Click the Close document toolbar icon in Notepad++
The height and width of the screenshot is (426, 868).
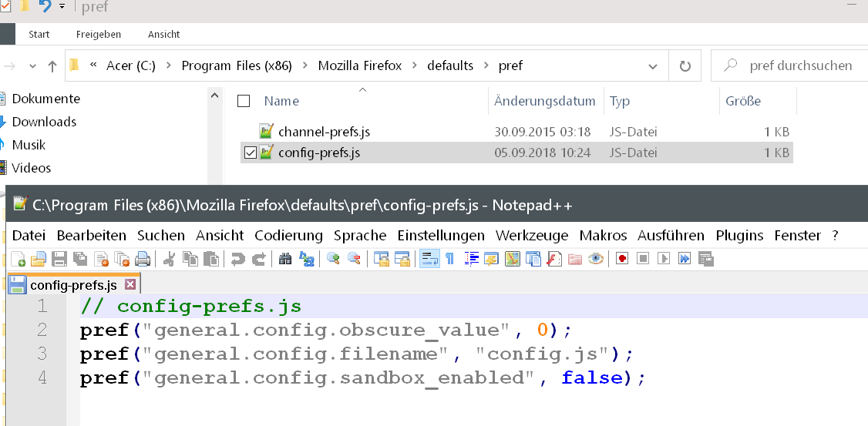pyautogui.click(x=101, y=259)
